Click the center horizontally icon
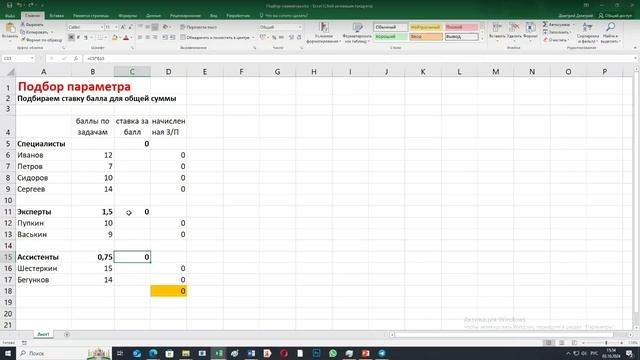 point(147,38)
